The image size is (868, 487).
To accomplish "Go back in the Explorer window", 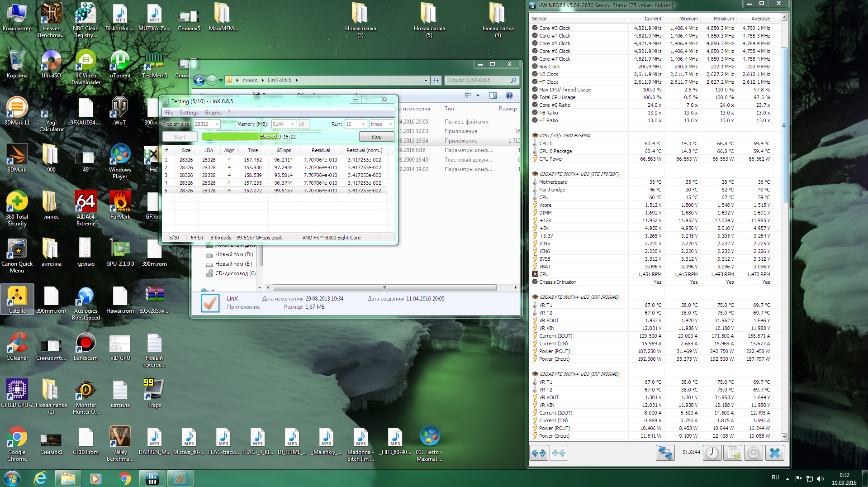I will [x=199, y=80].
